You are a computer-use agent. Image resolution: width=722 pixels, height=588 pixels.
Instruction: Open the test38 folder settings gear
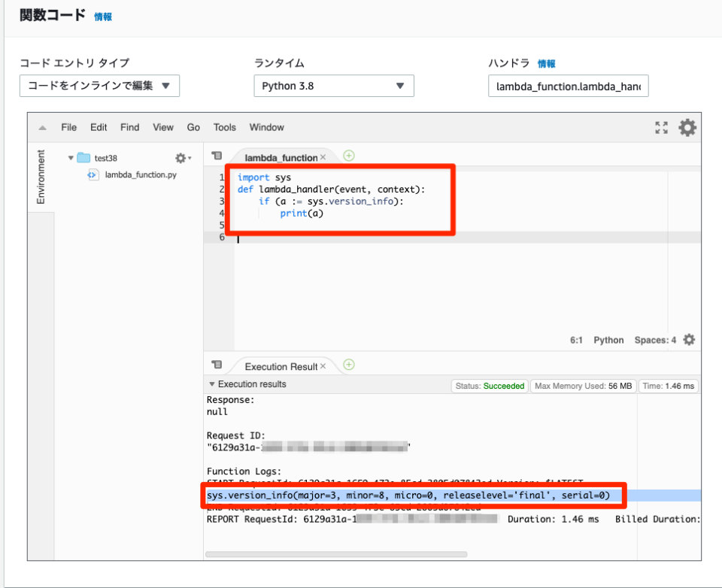183,158
